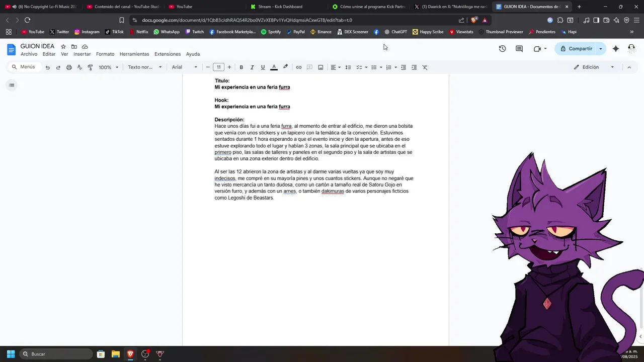Screen dimensions: 644x362
Task: Open version history clock icon
Action: (x=502, y=49)
